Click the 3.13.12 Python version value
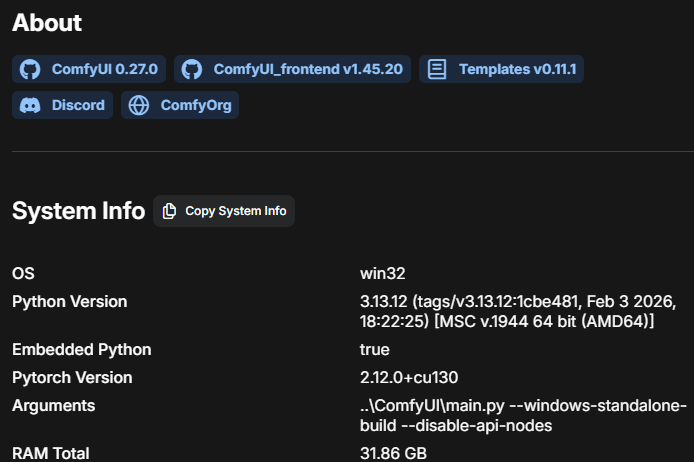 point(518,312)
